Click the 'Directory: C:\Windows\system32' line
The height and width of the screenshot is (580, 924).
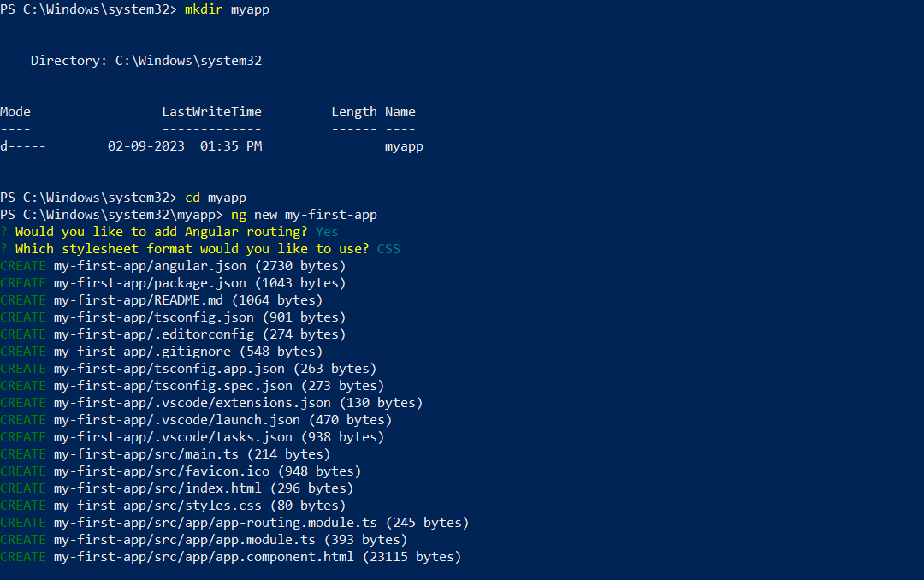146,61
